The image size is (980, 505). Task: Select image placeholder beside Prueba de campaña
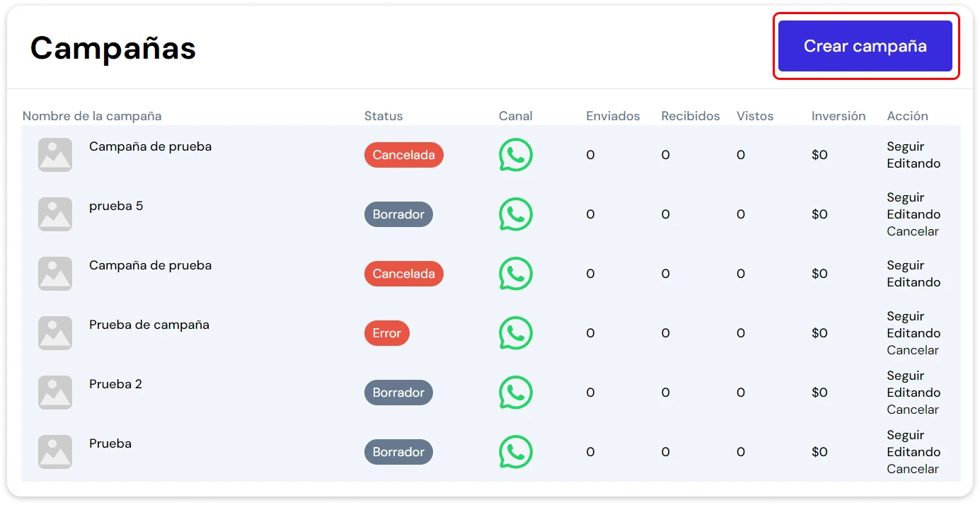[55, 333]
